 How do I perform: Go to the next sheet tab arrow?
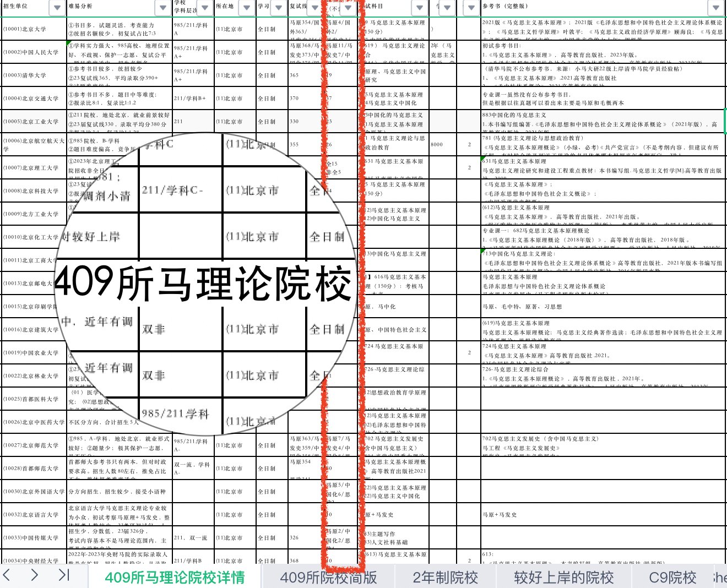point(34,575)
